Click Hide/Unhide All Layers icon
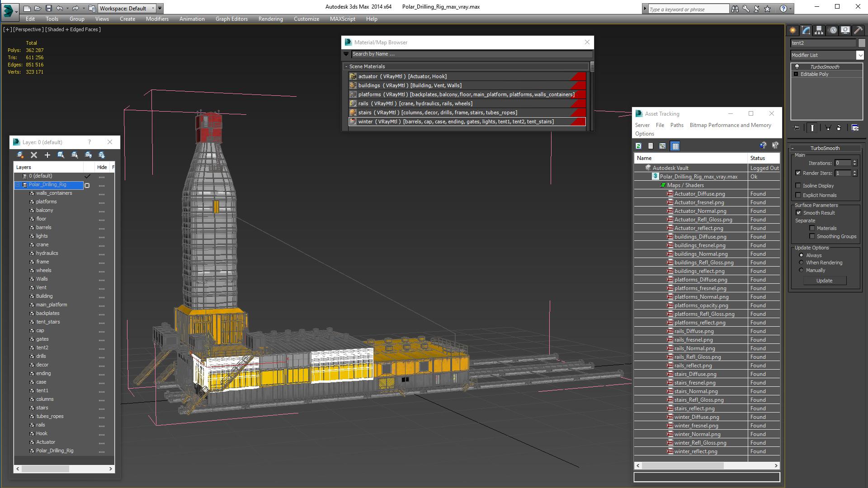868x488 pixels. (88, 155)
